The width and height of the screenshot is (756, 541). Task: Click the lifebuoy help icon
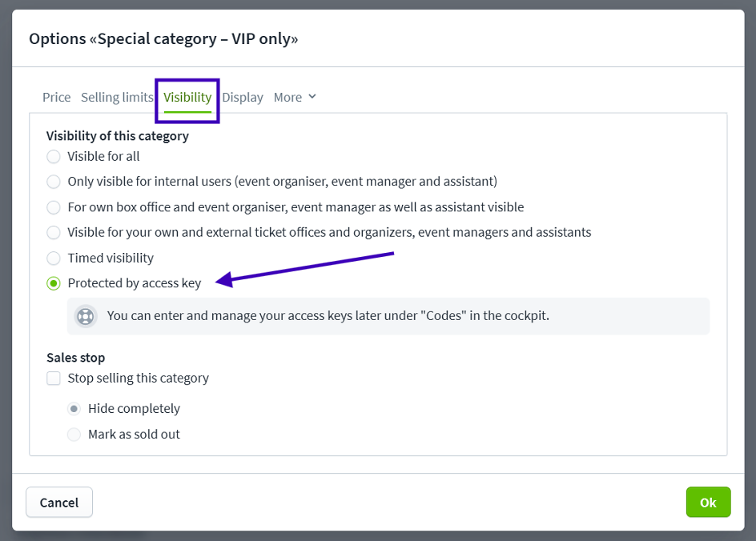click(x=86, y=316)
